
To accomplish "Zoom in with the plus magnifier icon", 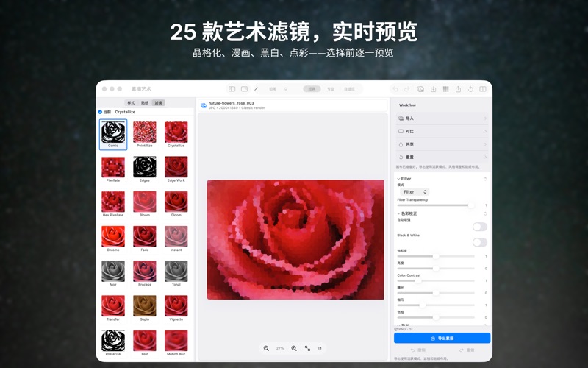I will tap(294, 348).
